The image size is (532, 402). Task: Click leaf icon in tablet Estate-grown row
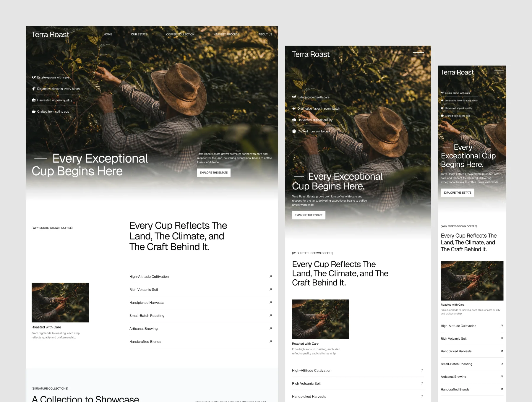click(294, 97)
